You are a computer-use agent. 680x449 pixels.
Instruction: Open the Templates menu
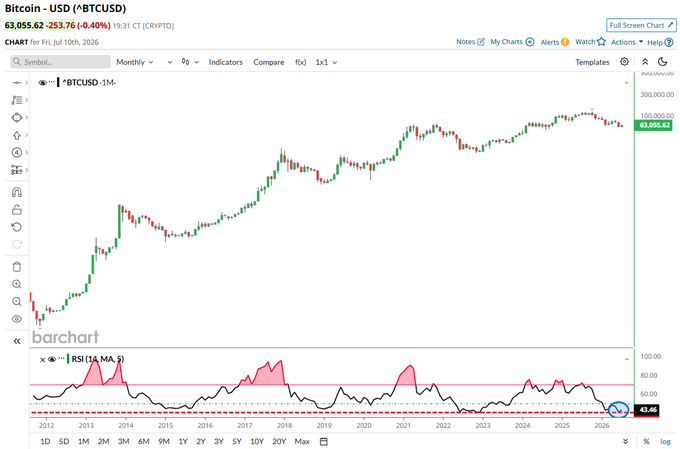click(x=592, y=62)
